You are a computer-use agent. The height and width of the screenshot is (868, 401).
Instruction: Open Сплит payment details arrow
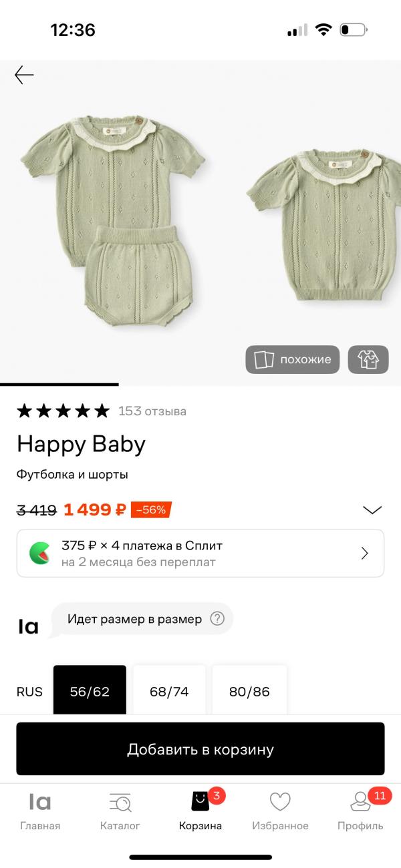365,553
